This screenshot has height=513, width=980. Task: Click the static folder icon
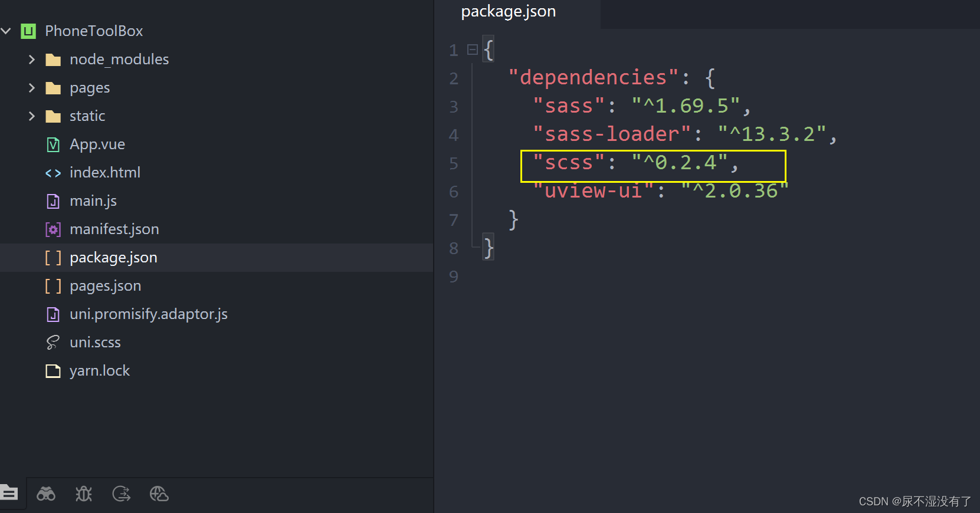coord(53,116)
